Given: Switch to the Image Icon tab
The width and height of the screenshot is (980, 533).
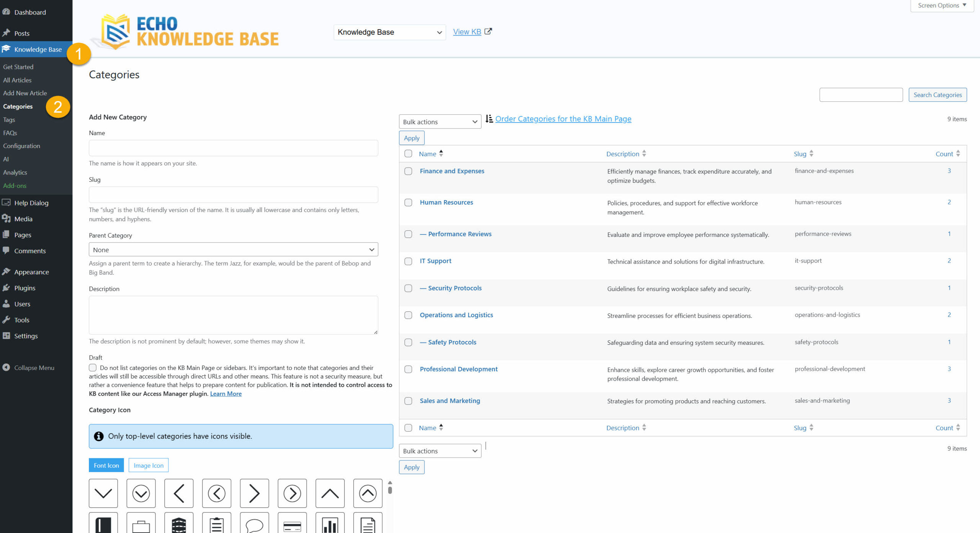Looking at the screenshot, I should (x=149, y=465).
